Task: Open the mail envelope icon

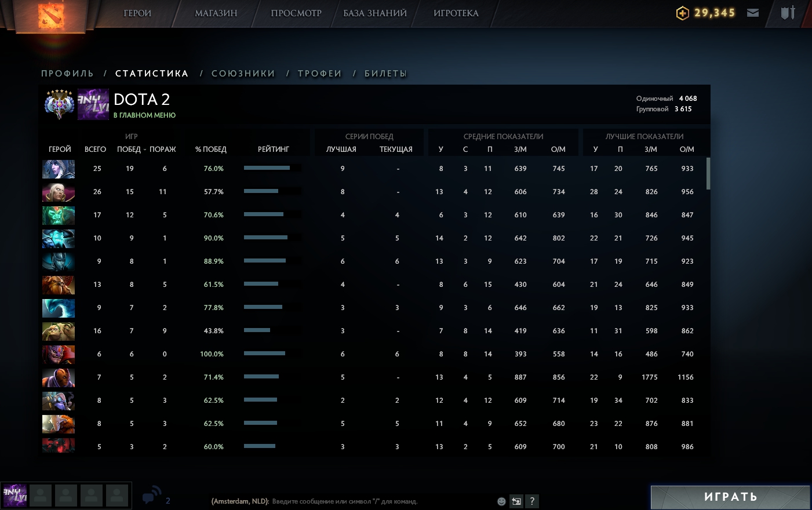Action: click(753, 13)
